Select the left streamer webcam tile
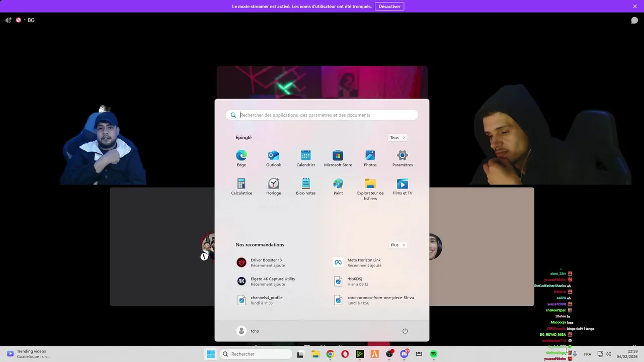The image size is (644, 362). coord(104,146)
